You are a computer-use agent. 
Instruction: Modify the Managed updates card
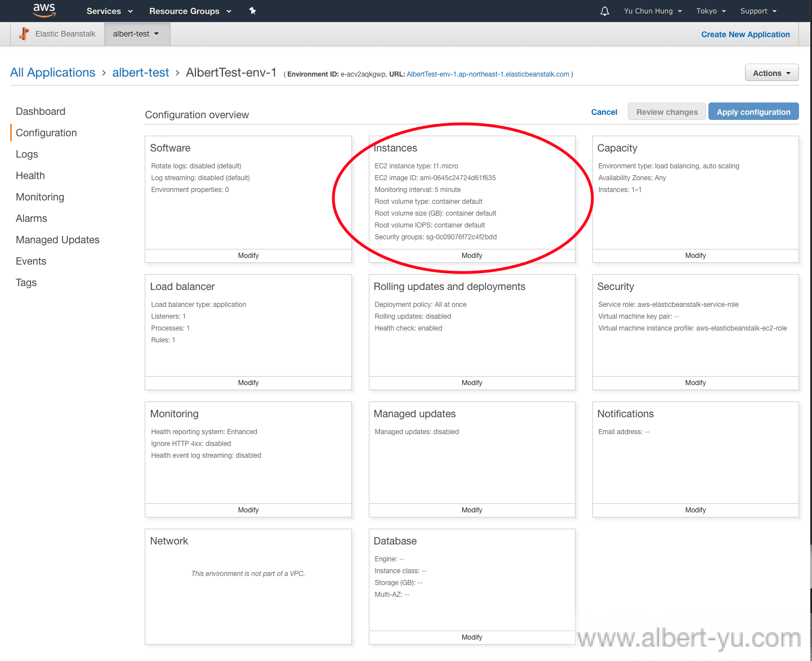point(472,510)
